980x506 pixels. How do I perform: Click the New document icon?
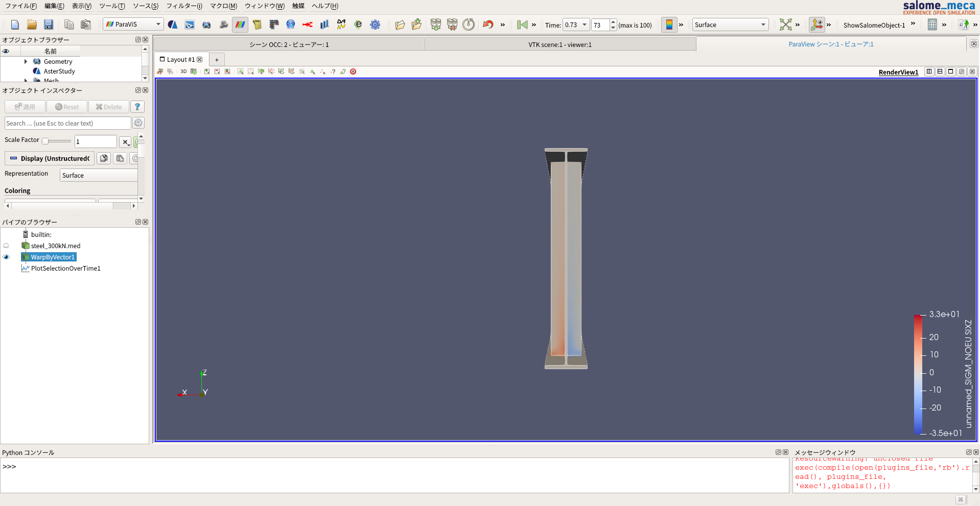pos(15,25)
